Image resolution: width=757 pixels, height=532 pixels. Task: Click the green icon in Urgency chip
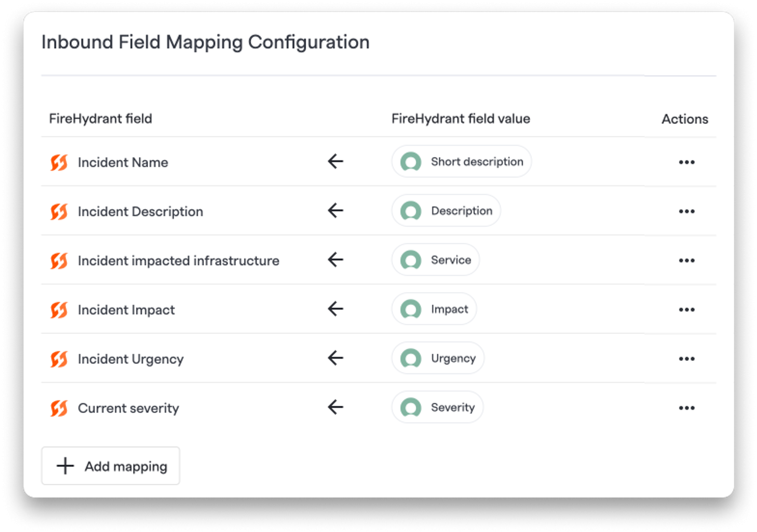pyautogui.click(x=411, y=358)
